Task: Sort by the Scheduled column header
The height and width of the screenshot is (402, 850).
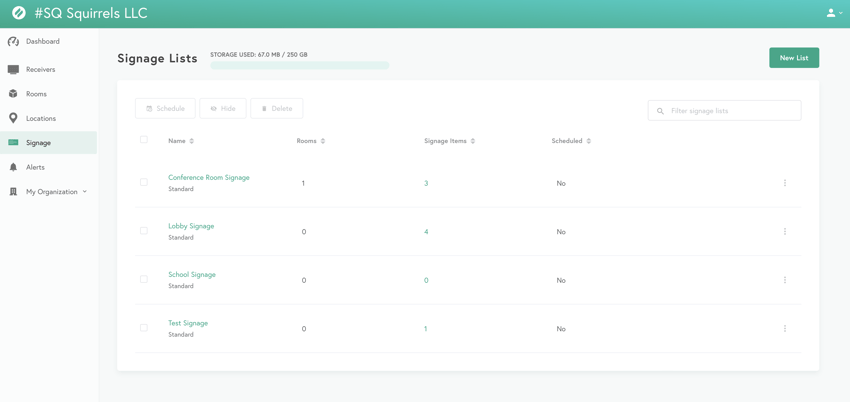Action: (x=570, y=141)
